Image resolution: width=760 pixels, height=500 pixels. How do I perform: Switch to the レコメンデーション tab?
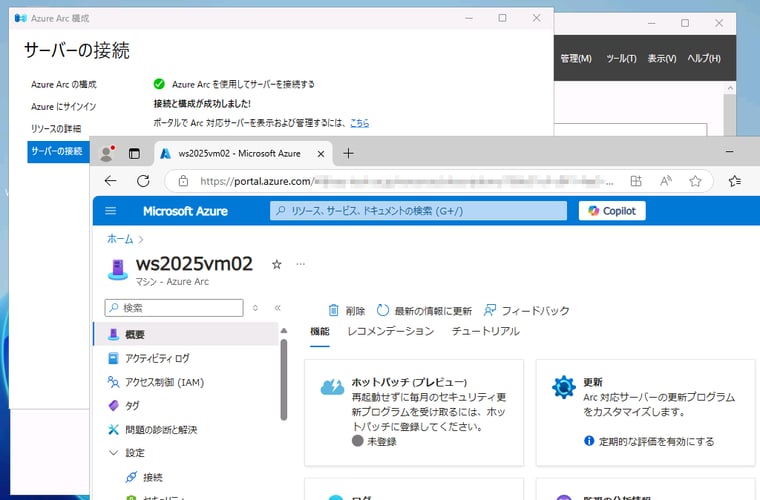point(391,331)
